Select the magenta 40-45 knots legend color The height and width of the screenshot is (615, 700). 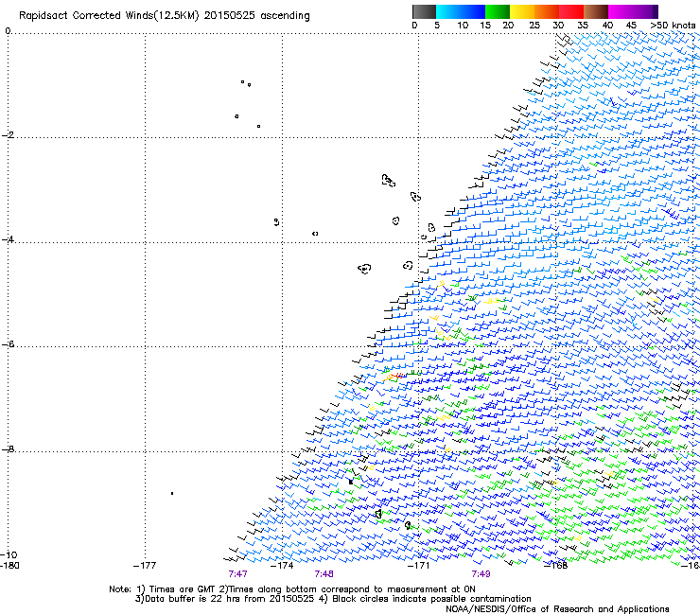tap(621, 11)
